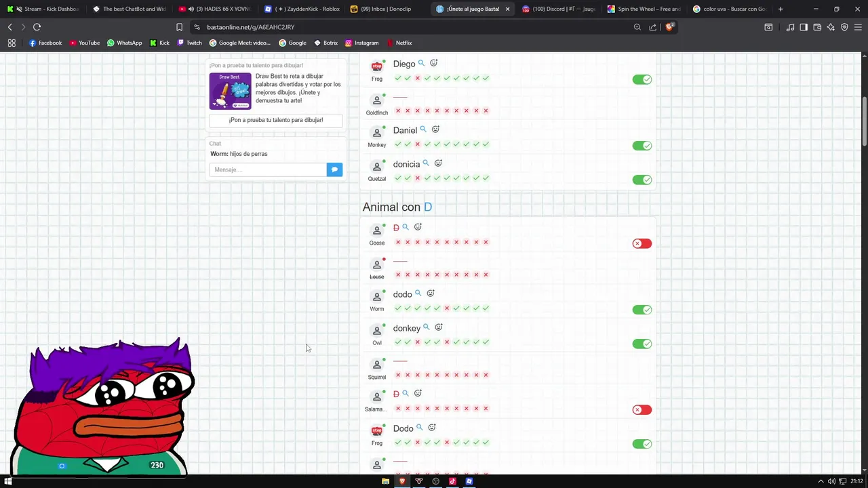
Task: Open Facebook bookmark
Action: [x=45, y=43]
